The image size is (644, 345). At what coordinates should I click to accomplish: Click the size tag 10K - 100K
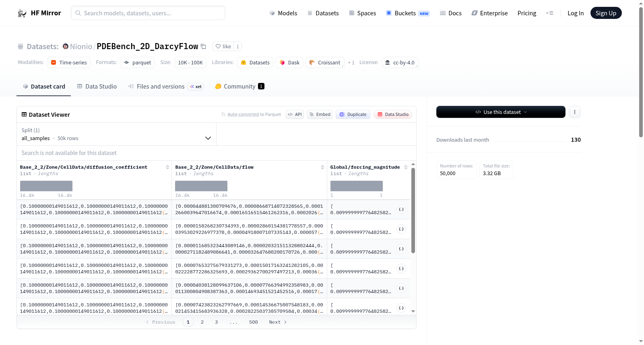(x=190, y=62)
